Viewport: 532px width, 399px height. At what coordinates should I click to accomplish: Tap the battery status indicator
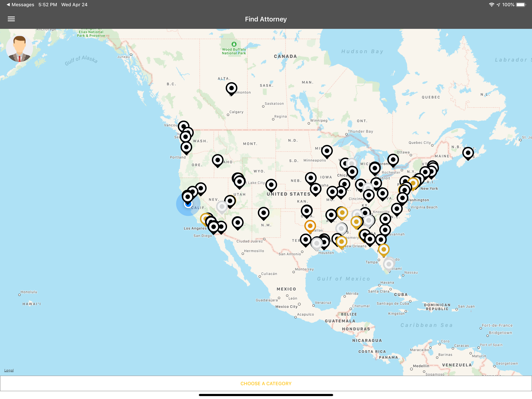pyautogui.click(x=521, y=4)
